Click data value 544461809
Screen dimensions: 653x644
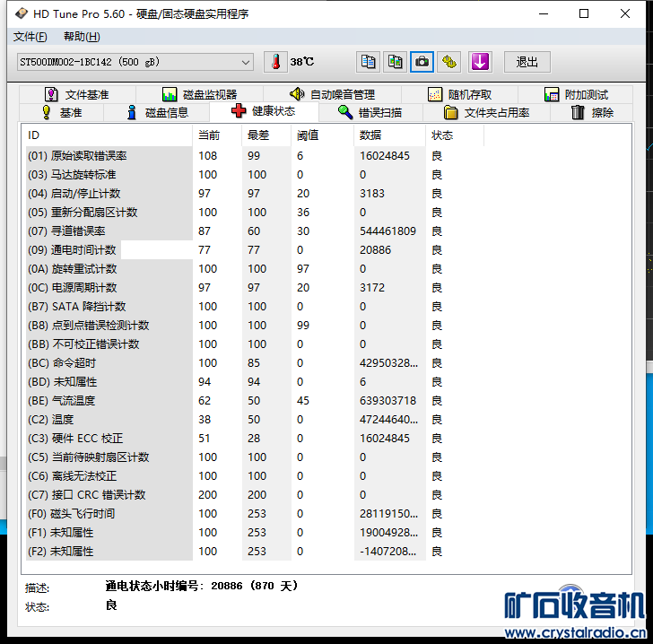(x=387, y=231)
